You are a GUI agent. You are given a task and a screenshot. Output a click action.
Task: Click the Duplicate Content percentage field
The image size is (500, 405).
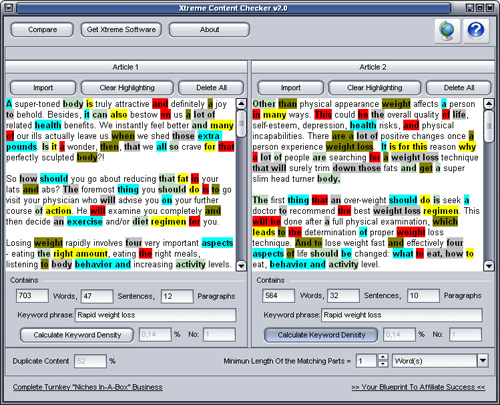click(90, 361)
